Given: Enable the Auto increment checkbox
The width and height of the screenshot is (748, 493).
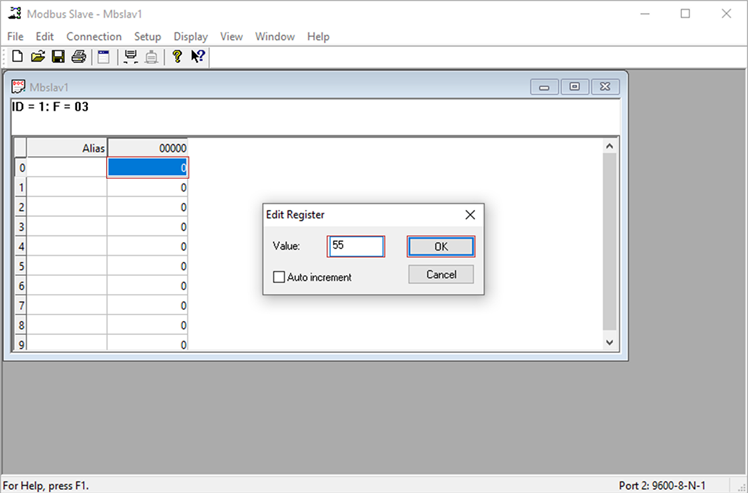Looking at the screenshot, I should (279, 277).
